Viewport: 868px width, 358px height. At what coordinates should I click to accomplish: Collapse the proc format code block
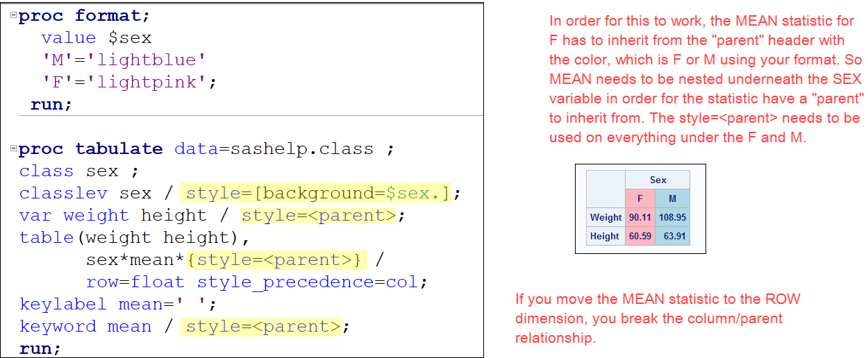(x=14, y=16)
